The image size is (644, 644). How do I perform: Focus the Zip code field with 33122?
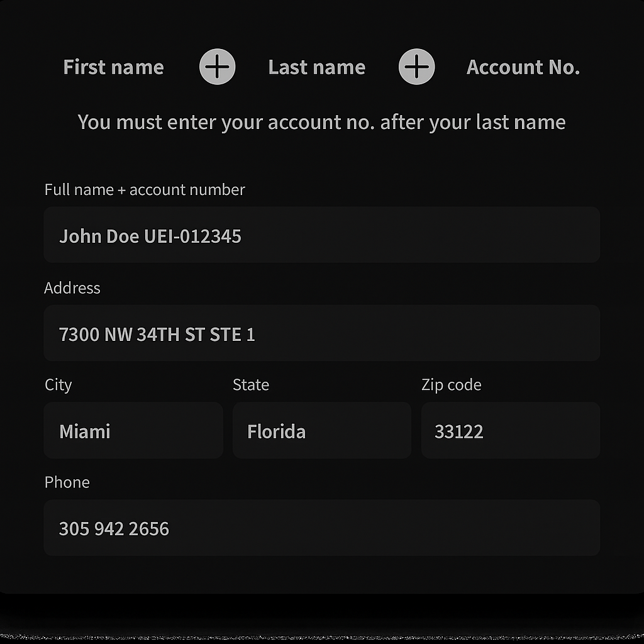coord(510,431)
